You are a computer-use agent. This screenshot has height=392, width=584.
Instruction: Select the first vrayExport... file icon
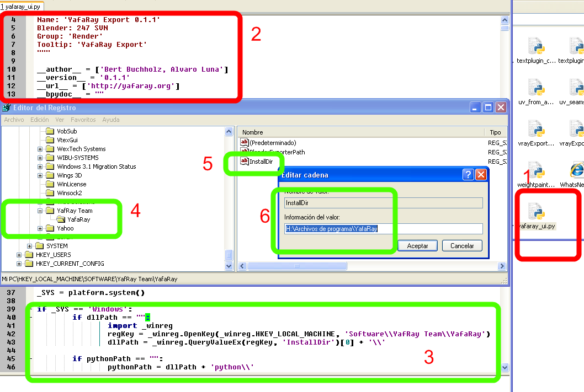tap(537, 129)
